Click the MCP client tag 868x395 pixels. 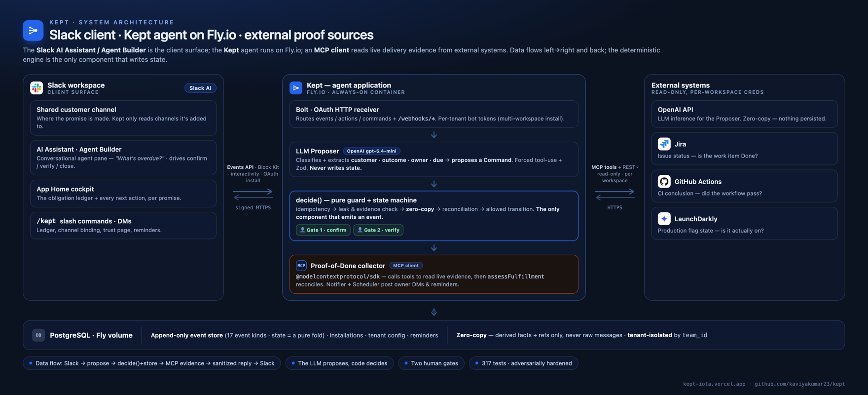click(406, 266)
